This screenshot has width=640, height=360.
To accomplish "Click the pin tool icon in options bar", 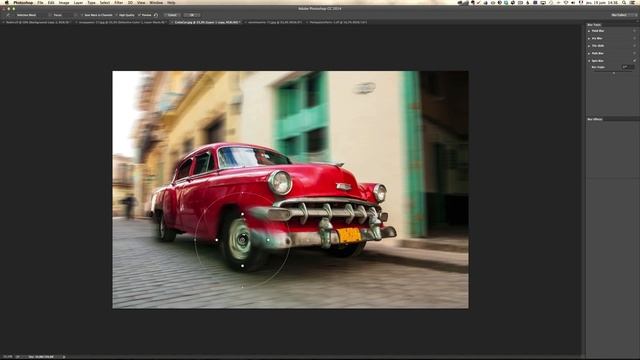I will 8,15.
